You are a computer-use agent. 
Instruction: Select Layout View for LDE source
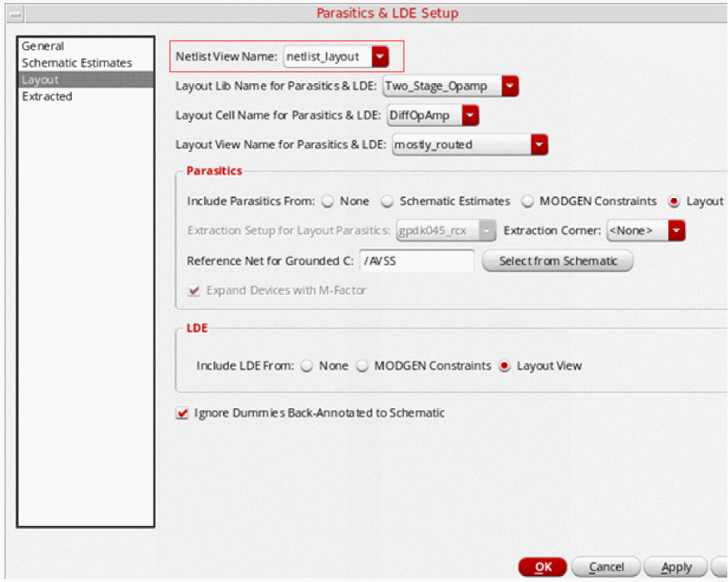(504, 366)
